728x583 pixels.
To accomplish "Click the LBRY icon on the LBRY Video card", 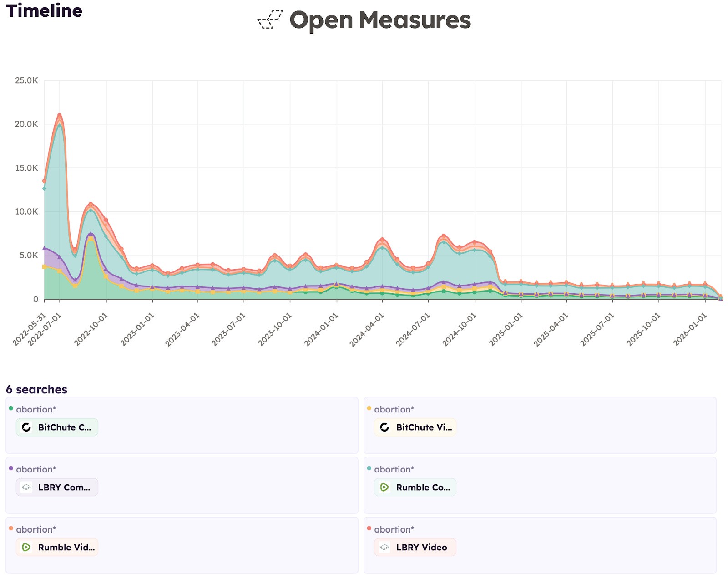I will (384, 548).
